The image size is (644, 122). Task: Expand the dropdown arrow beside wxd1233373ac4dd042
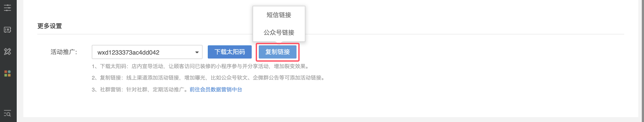197,52
